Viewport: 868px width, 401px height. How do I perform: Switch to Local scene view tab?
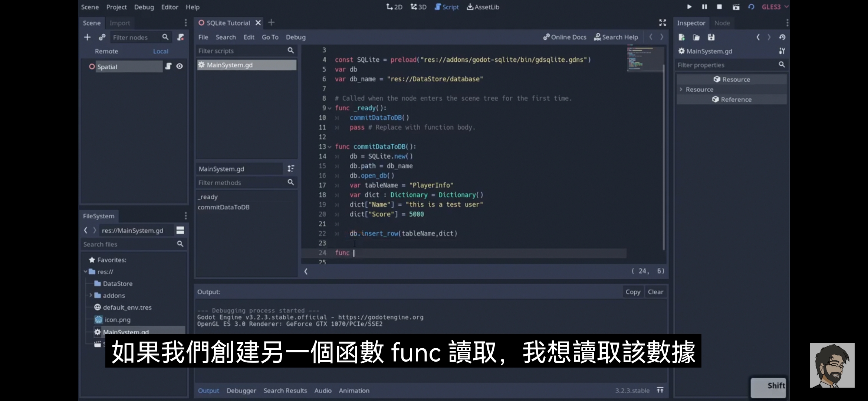coord(160,50)
